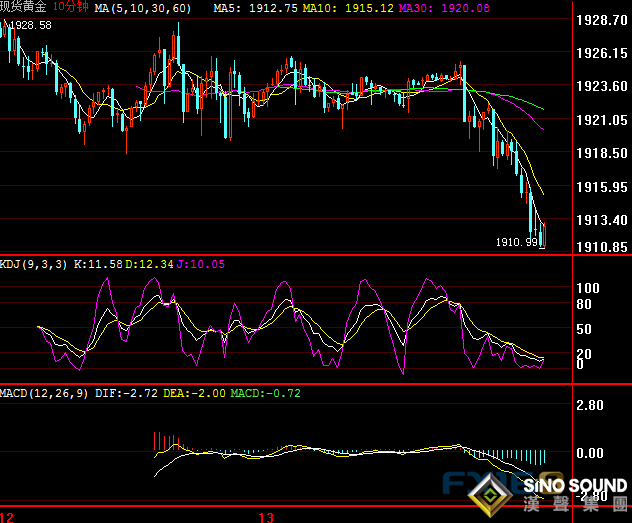This screenshot has height=523, width=632.
Task: Open the MACD(12,26,9) indicator parameters
Action: point(44,393)
